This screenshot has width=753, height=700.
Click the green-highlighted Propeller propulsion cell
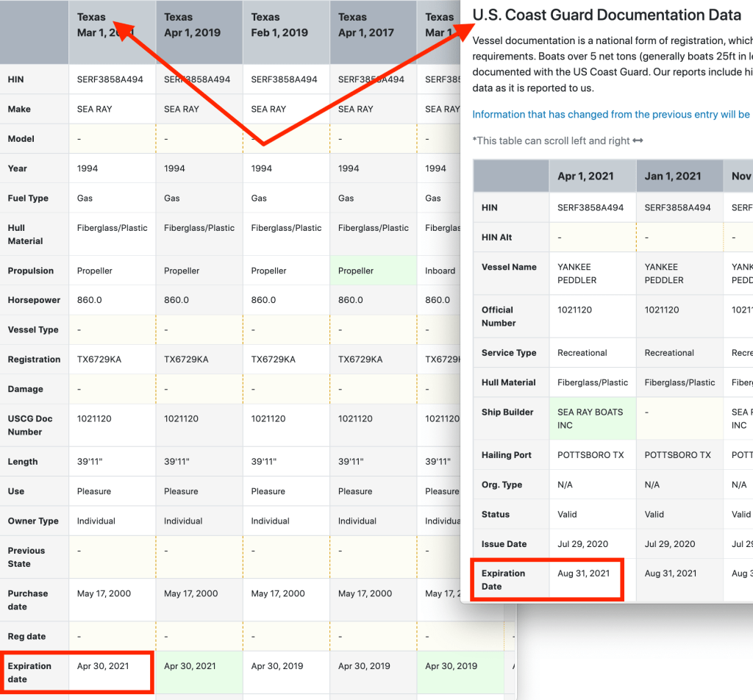coord(356,271)
